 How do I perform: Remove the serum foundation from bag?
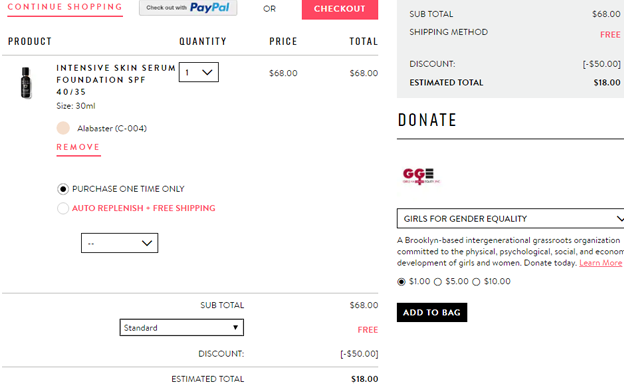(x=78, y=147)
